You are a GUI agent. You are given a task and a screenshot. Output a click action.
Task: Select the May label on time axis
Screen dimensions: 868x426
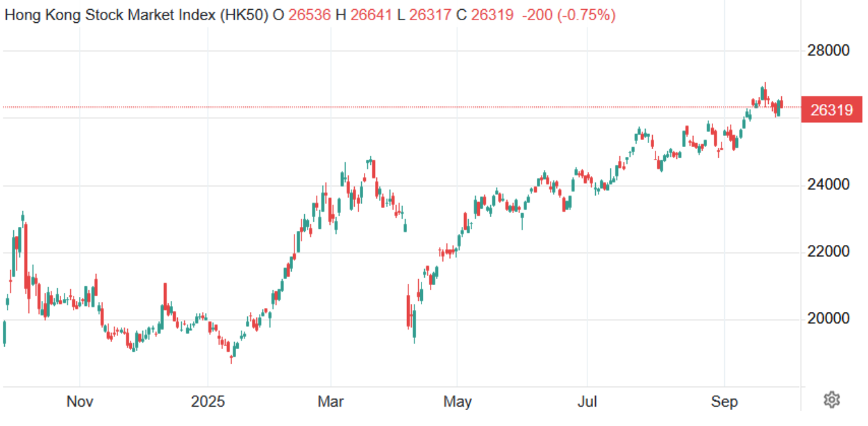458,402
